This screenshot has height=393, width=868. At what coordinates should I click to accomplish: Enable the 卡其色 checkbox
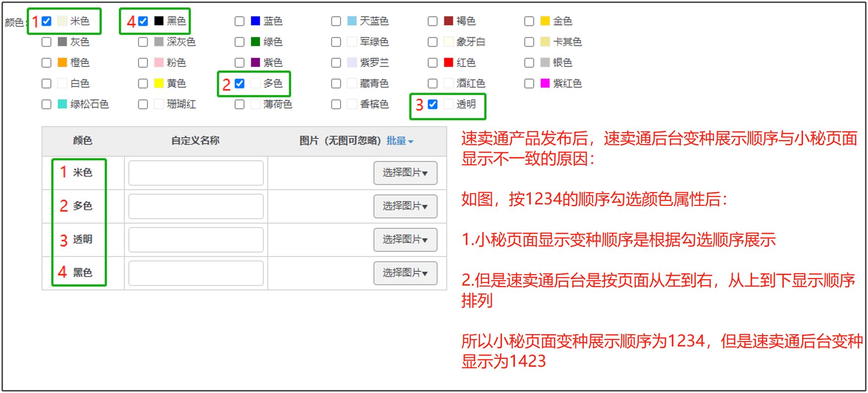(x=529, y=42)
